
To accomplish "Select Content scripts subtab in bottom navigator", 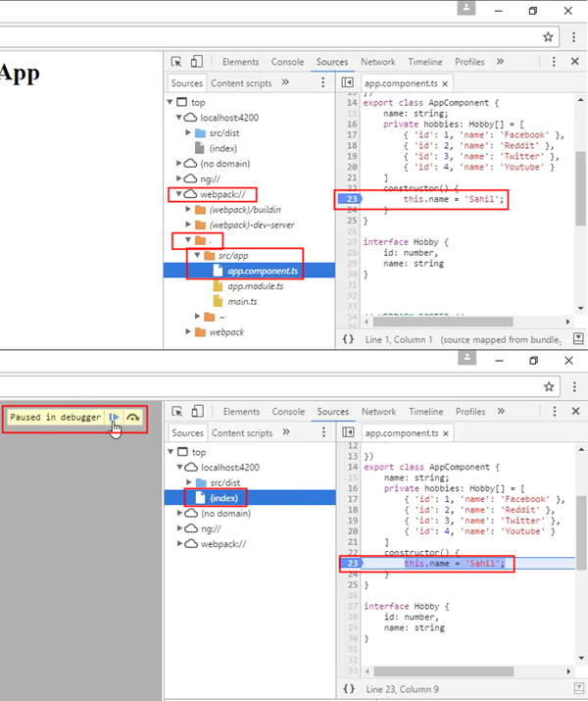I will [242, 432].
